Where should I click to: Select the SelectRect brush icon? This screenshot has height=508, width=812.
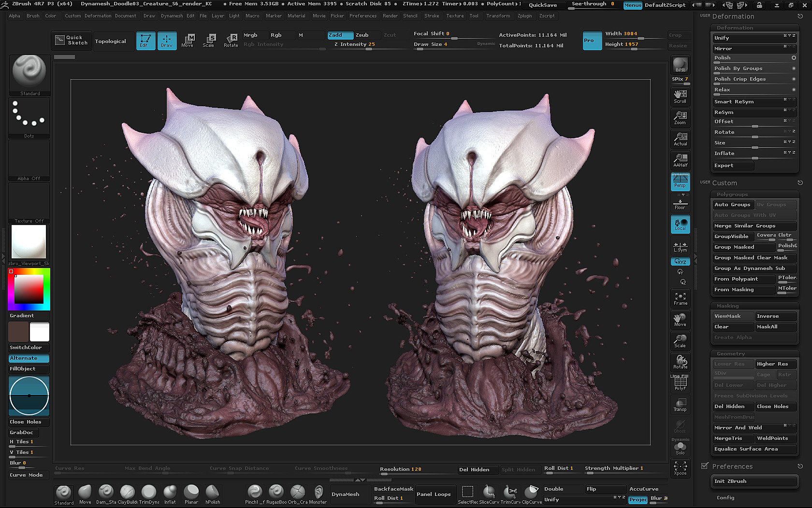(x=467, y=494)
